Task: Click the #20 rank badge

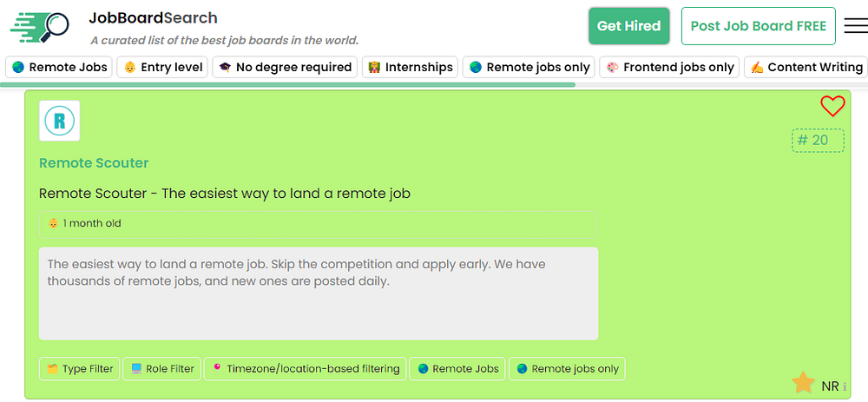Action: point(818,141)
